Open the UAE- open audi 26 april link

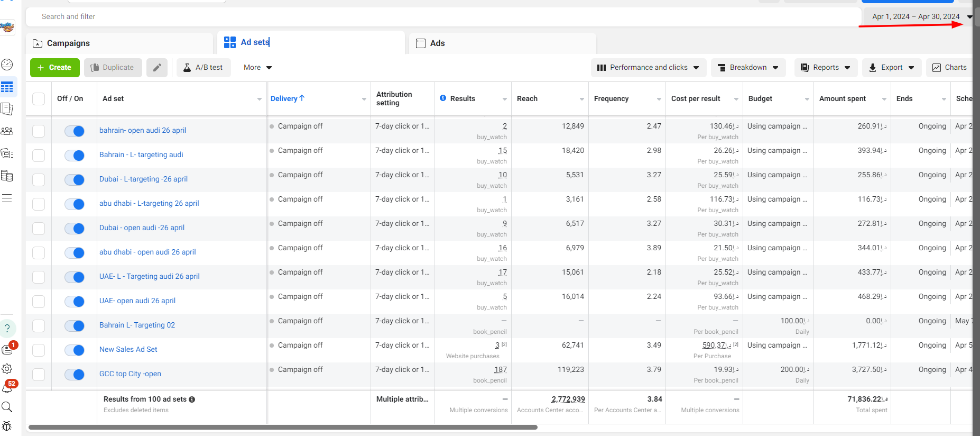click(137, 301)
